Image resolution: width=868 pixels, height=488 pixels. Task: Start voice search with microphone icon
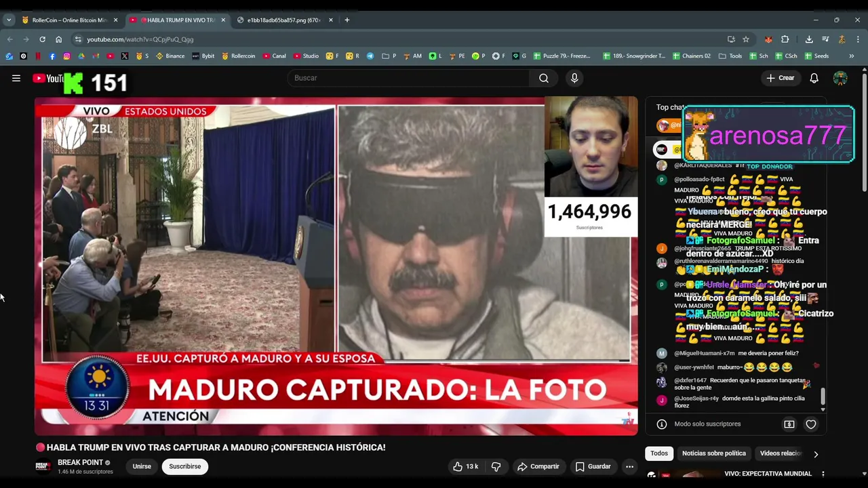tap(574, 78)
